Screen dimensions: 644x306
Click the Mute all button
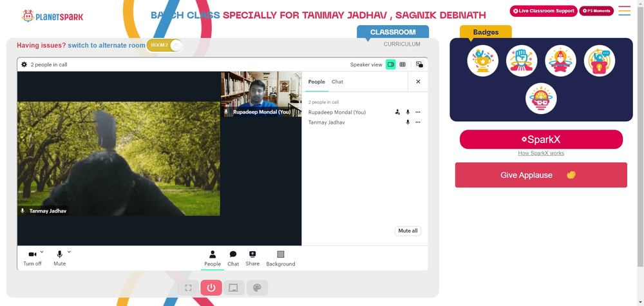pos(408,231)
